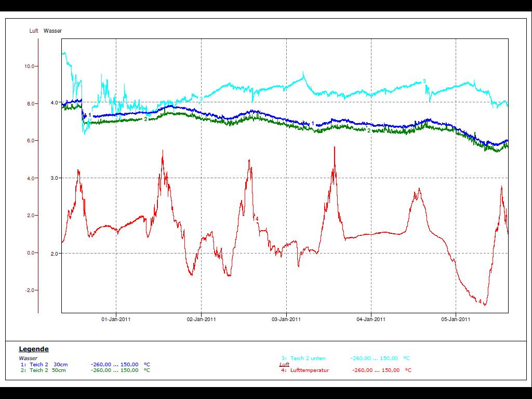Click the Lufttemperatur range value in legend
The height and width of the screenshot is (399, 532).
[376, 370]
